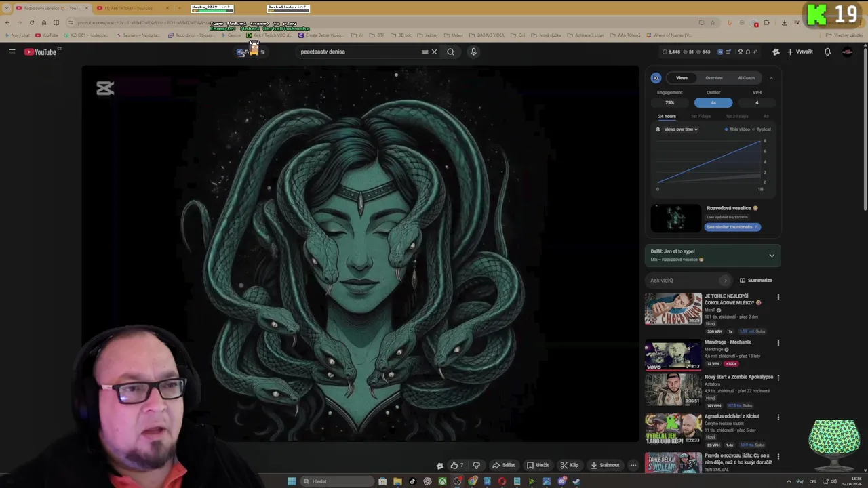
Task: Click See similar thumbnails button
Action: 732,227
